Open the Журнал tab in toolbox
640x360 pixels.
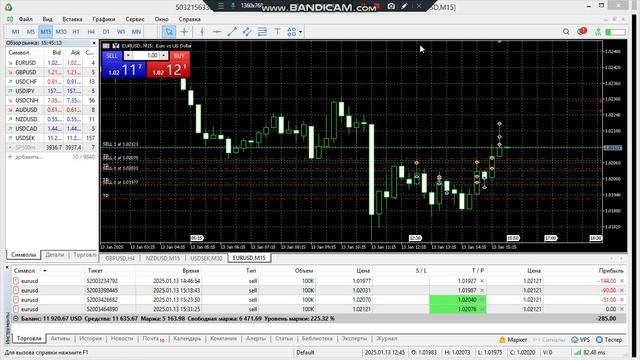click(386, 339)
